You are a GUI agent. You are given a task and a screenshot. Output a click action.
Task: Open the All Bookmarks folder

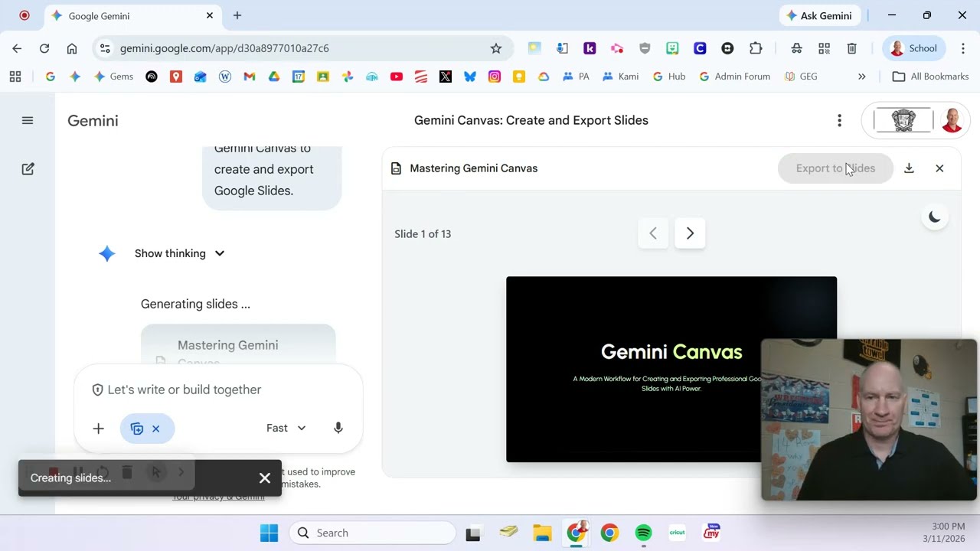pos(931,77)
